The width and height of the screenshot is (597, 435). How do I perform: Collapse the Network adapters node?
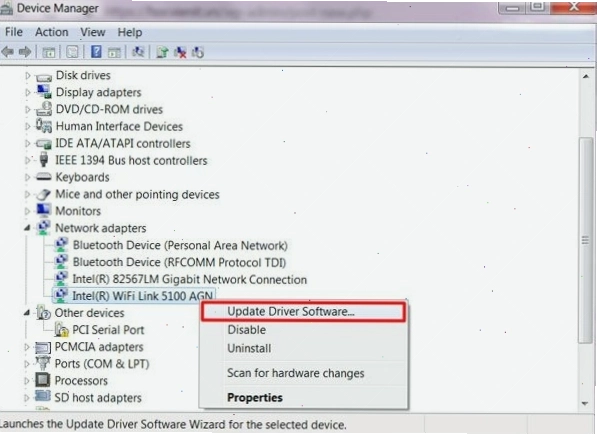27,228
